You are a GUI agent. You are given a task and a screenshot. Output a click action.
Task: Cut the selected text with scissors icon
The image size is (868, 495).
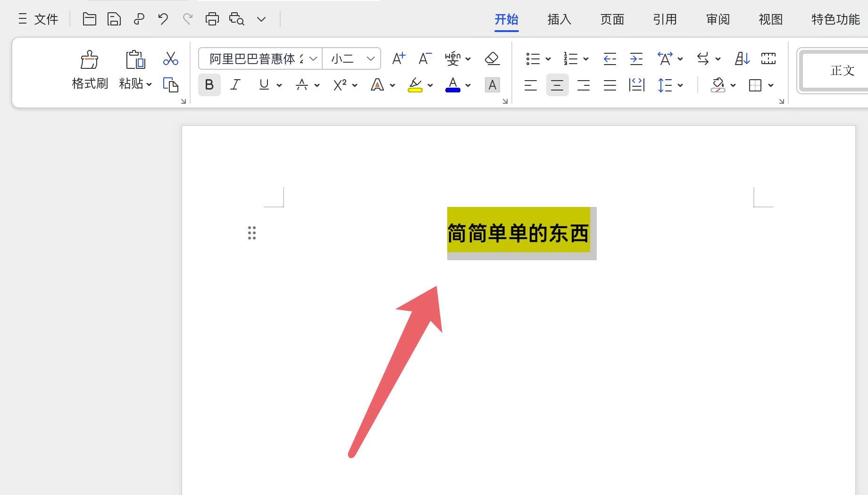coord(170,58)
